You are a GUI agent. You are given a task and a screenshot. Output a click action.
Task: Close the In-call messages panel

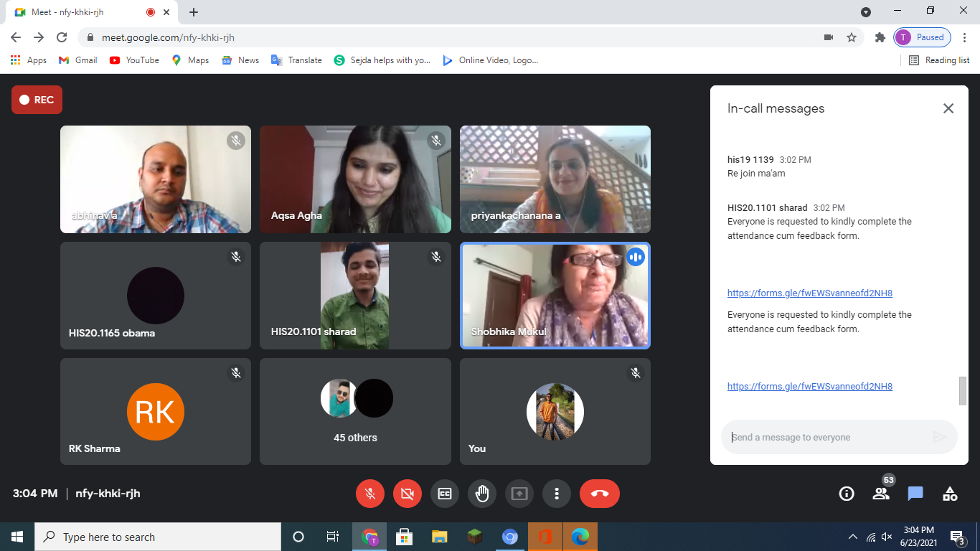pyautogui.click(x=948, y=108)
